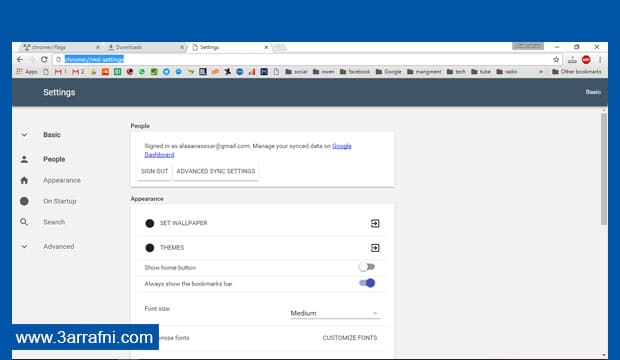Click the SIGN OUT button
The width and height of the screenshot is (620, 360).
point(155,171)
